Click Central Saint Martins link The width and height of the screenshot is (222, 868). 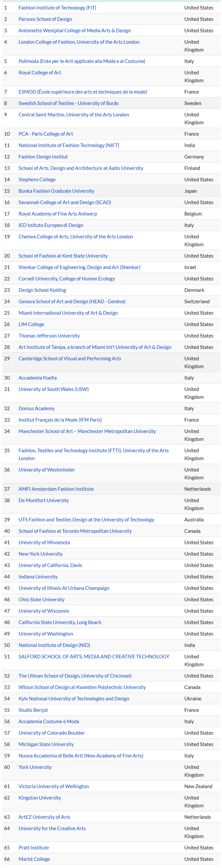point(73,115)
